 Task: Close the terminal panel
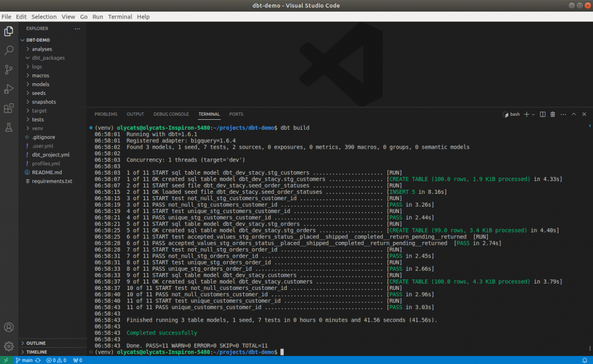(584, 114)
